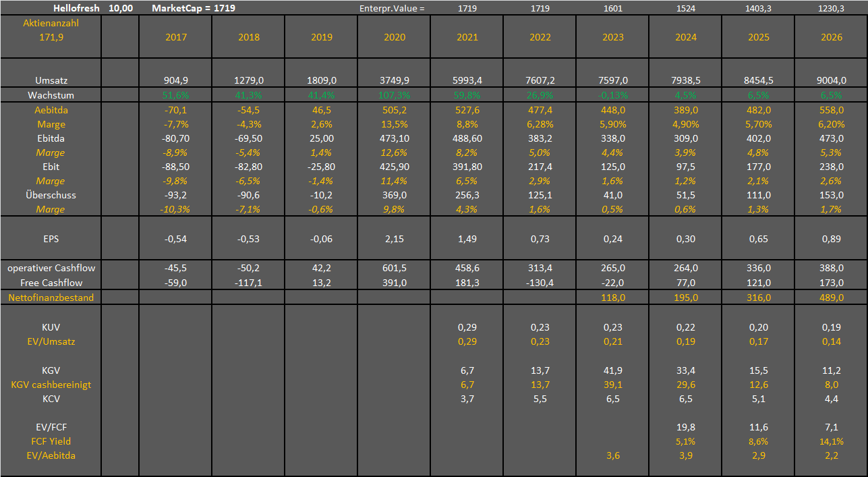868x477 pixels.
Task: Select Aebitda value 505,2 for 2020
Action: tap(395, 110)
